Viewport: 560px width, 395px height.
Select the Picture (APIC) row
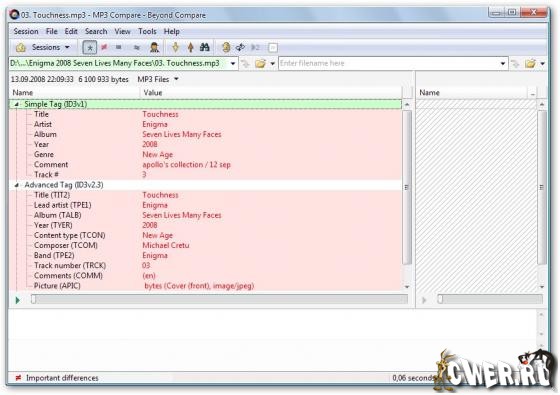(x=205, y=286)
